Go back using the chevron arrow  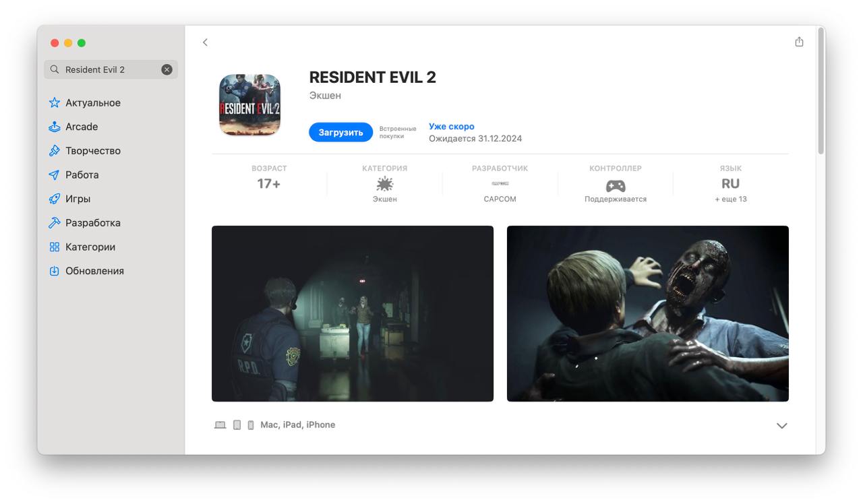[205, 42]
